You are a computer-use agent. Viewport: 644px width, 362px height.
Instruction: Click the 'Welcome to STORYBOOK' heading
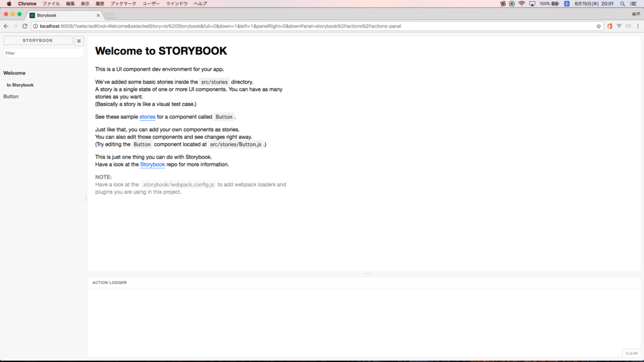click(x=161, y=51)
